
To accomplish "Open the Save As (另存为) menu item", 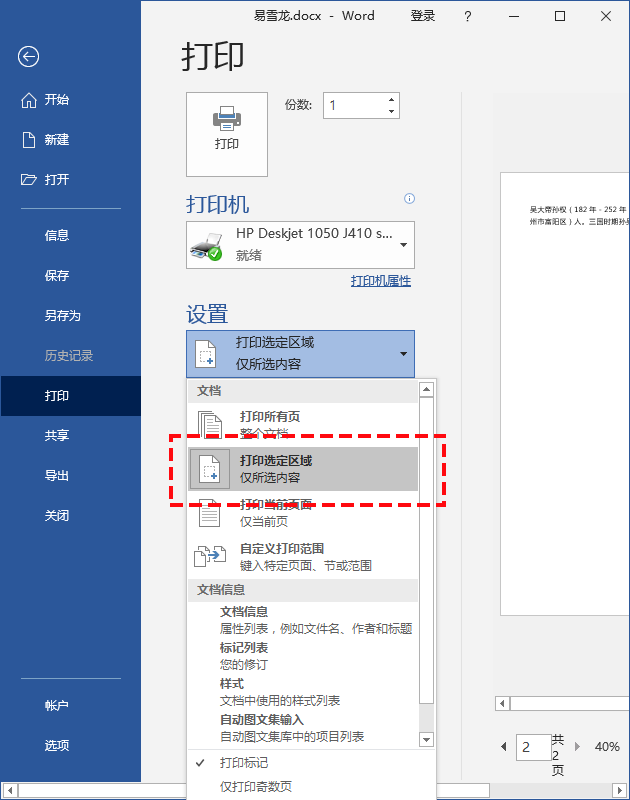I will (x=63, y=315).
